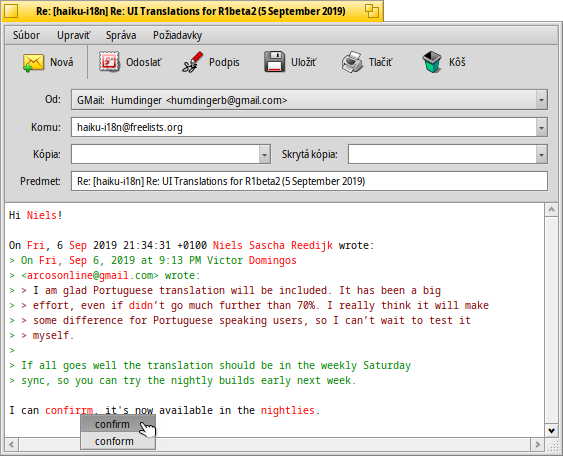
Task: Click the window title tab text
Action: click(x=191, y=11)
